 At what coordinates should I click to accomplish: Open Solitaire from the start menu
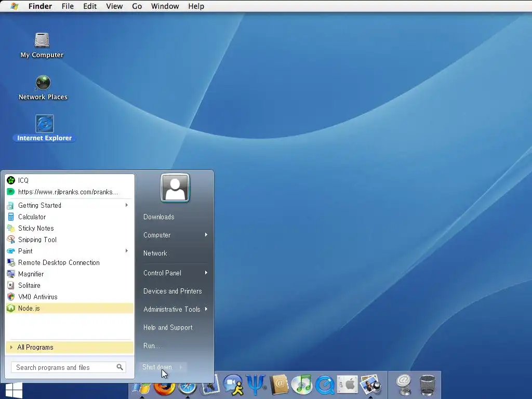point(70,285)
